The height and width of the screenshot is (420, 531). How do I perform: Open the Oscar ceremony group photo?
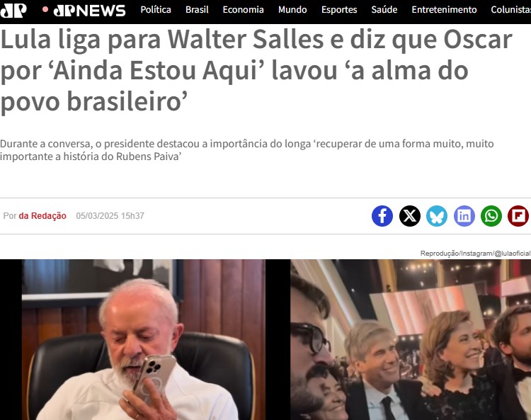tap(411, 340)
